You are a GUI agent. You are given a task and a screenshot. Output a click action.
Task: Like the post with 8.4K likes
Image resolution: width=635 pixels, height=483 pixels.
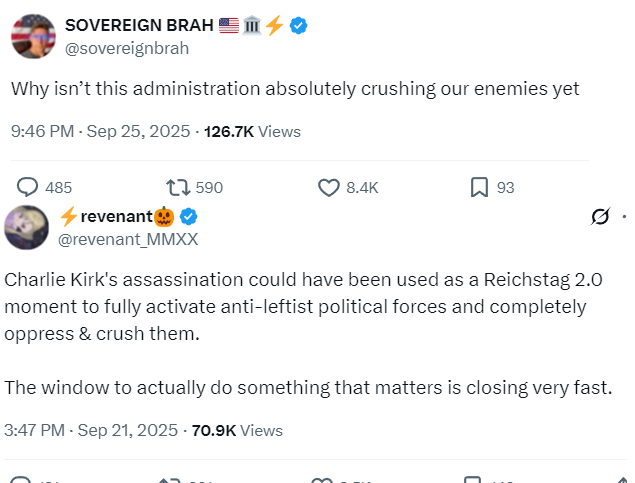click(329, 187)
